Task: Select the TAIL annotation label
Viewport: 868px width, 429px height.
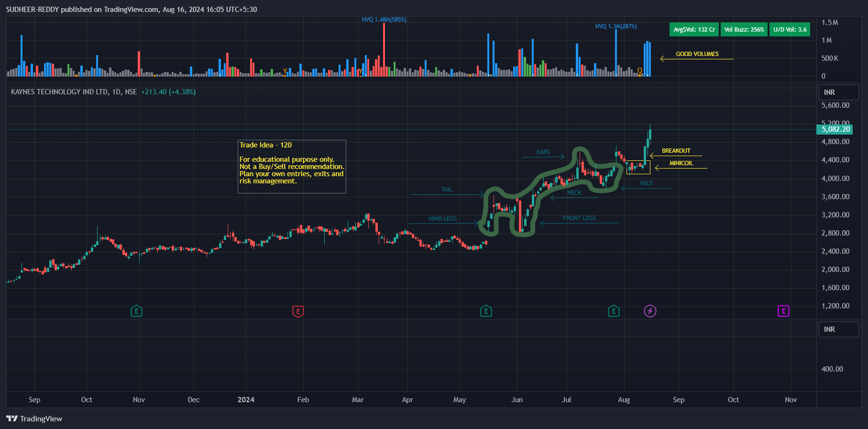Action: (446, 190)
